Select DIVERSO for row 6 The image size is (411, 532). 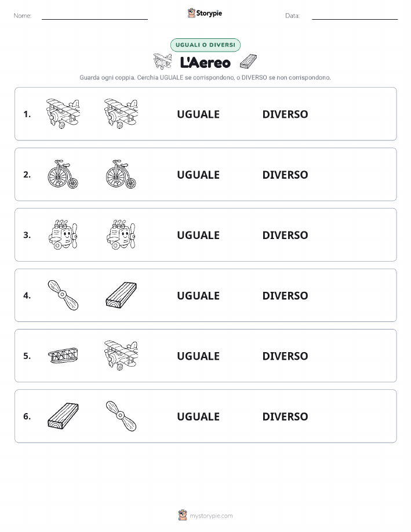(285, 417)
